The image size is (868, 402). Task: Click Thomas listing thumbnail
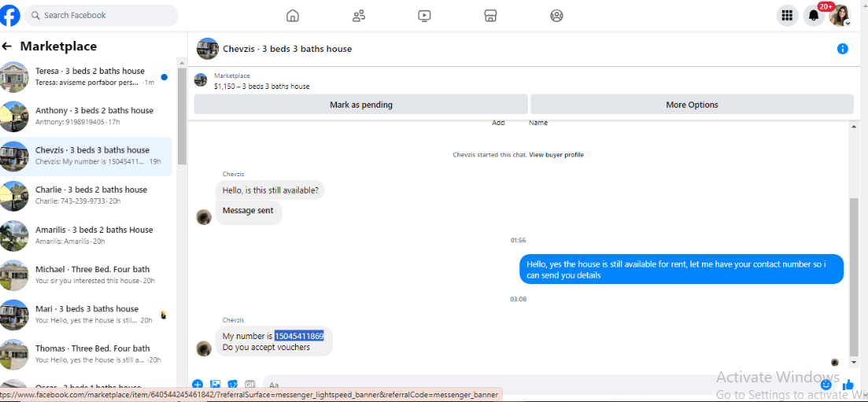coord(13,354)
